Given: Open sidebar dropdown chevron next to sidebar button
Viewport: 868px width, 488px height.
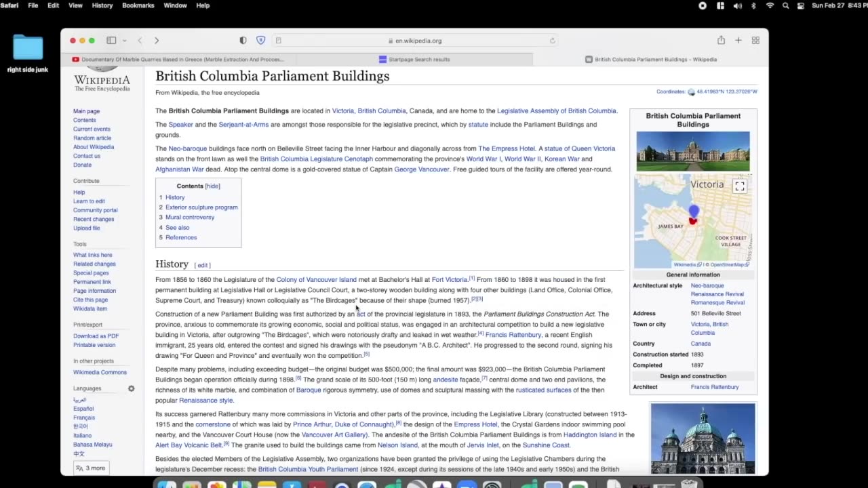Looking at the screenshot, I should click(x=124, y=41).
